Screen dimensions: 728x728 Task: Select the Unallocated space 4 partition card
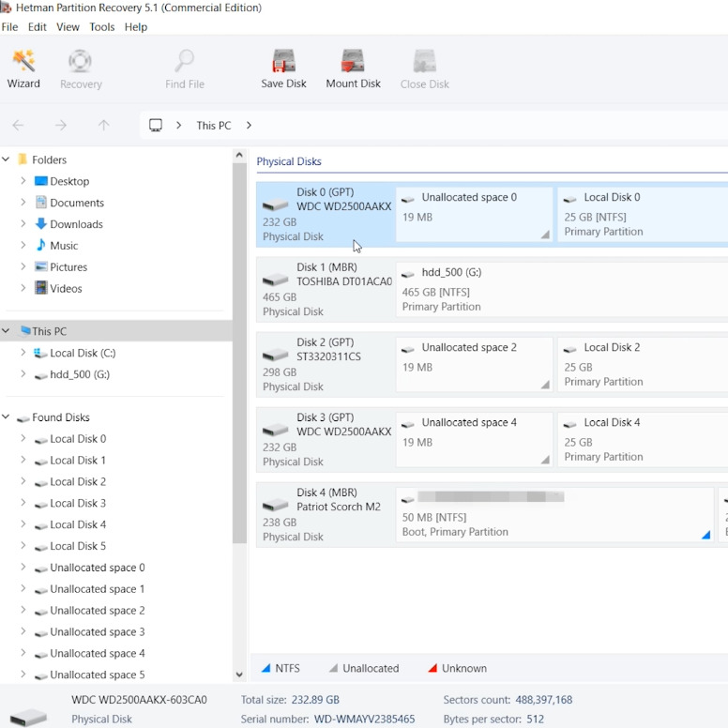click(474, 439)
